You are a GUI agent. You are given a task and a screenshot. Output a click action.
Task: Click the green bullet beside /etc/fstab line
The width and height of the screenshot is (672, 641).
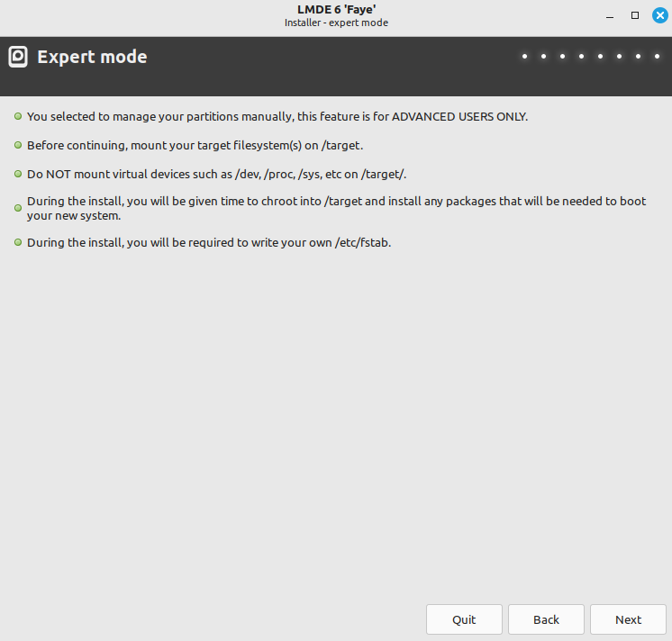[x=18, y=242]
